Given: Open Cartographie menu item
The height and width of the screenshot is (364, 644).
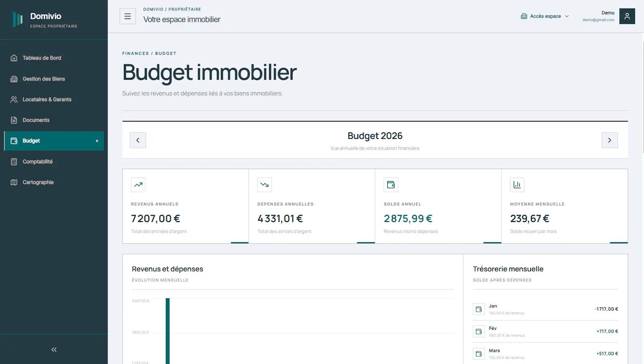Looking at the screenshot, I should [54, 182].
